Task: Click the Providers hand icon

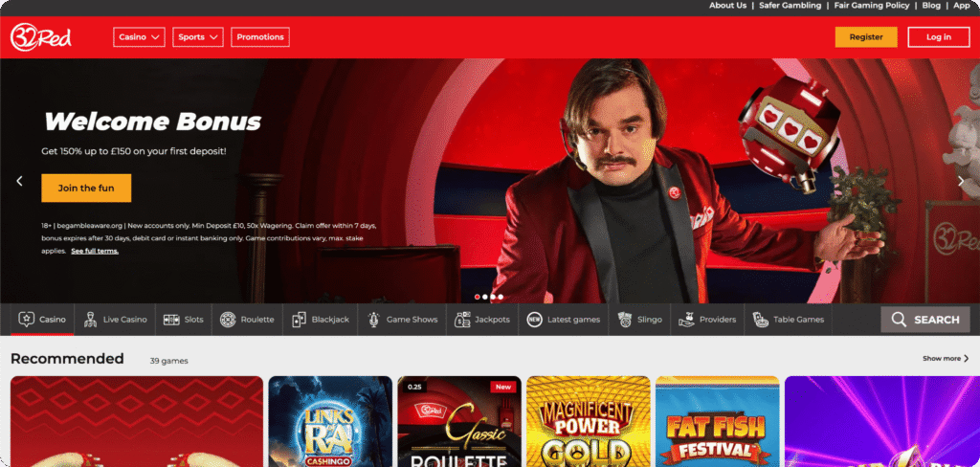Action: tap(686, 320)
